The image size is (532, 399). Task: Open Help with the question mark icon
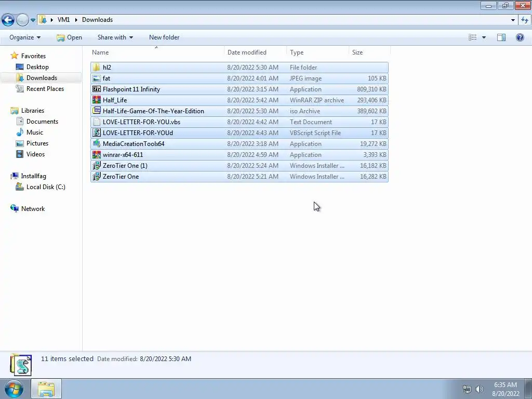(x=520, y=37)
